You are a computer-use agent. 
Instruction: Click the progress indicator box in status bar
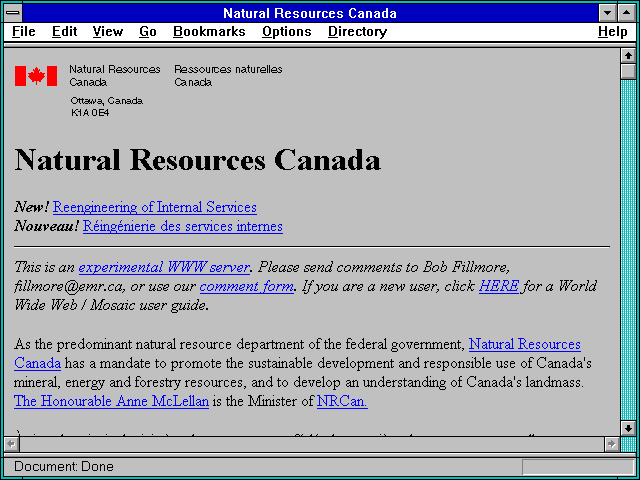[578, 467]
